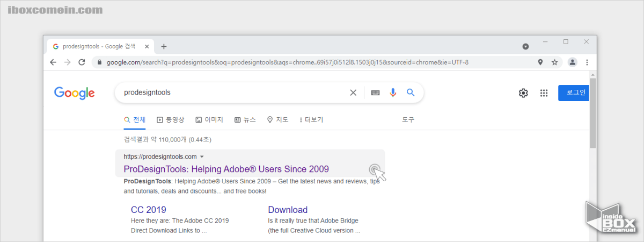The height and width of the screenshot is (242, 644).
Task: Switch to the 뉴스 news tab
Action: pos(245,119)
